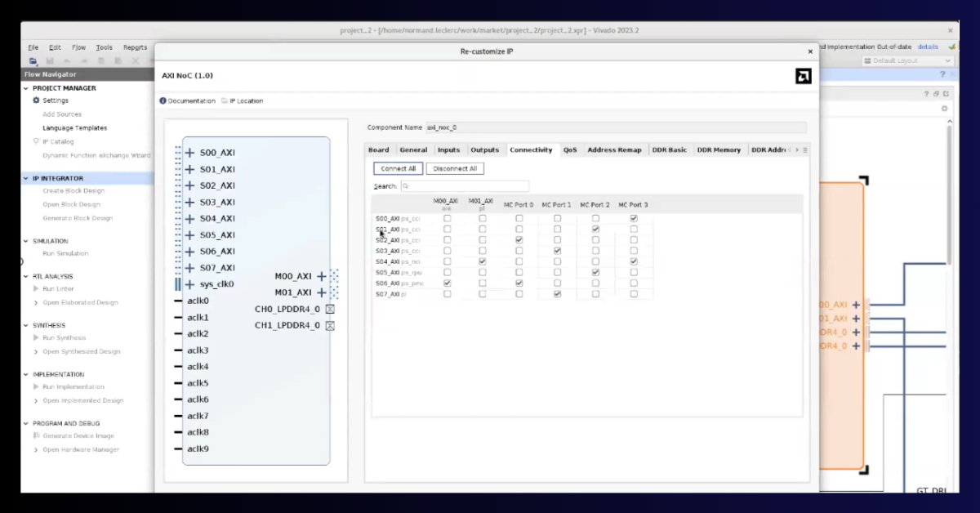980x513 pixels.
Task: Open the Flow menu
Action: click(81, 47)
